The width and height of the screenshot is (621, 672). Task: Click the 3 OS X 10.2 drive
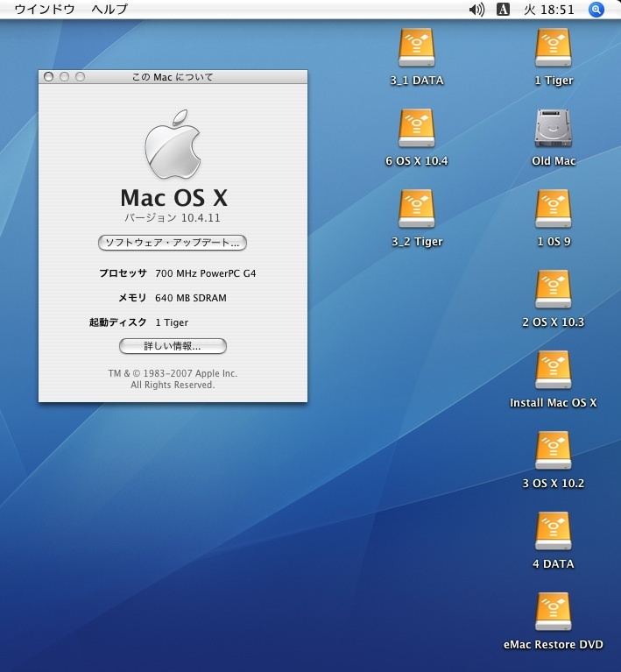coord(554,452)
